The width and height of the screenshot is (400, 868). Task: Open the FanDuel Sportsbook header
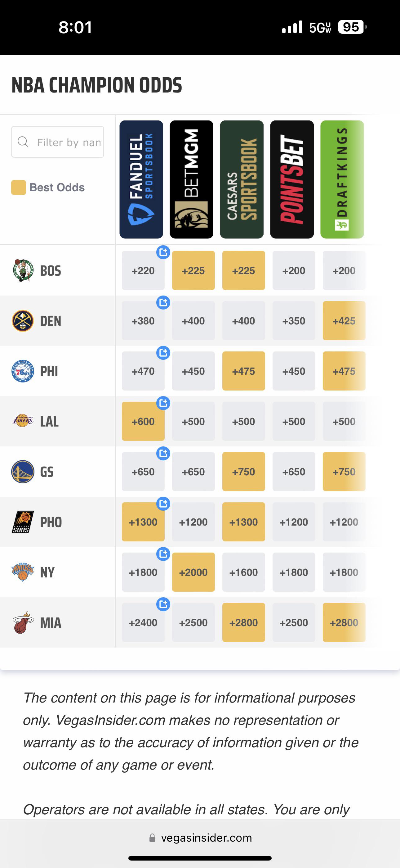(141, 179)
